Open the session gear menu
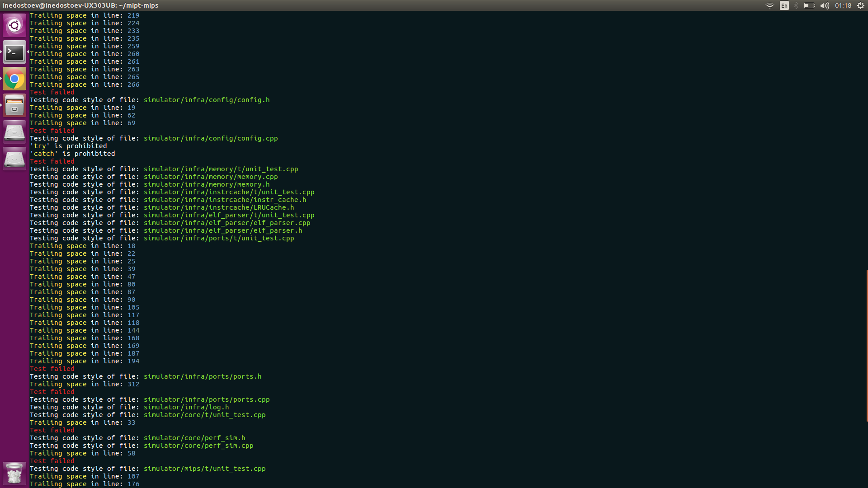This screenshot has height=488, width=868. pyautogui.click(x=861, y=6)
